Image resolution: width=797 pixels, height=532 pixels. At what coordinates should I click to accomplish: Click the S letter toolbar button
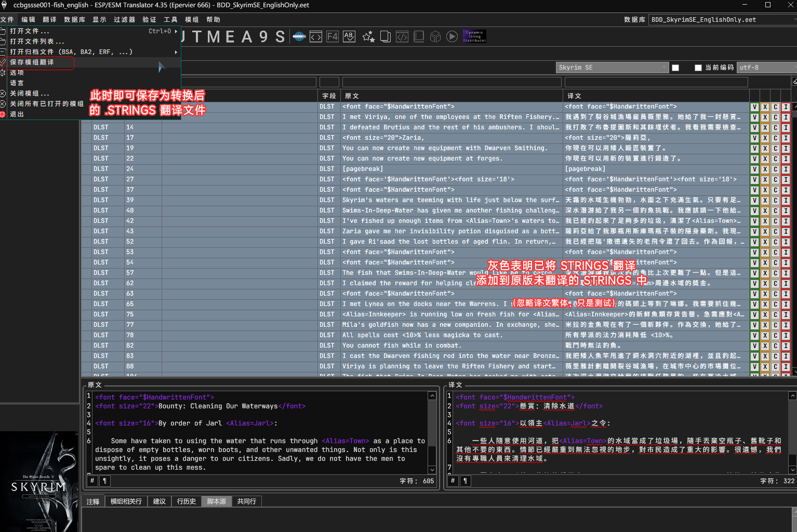click(x=280, y=37)
